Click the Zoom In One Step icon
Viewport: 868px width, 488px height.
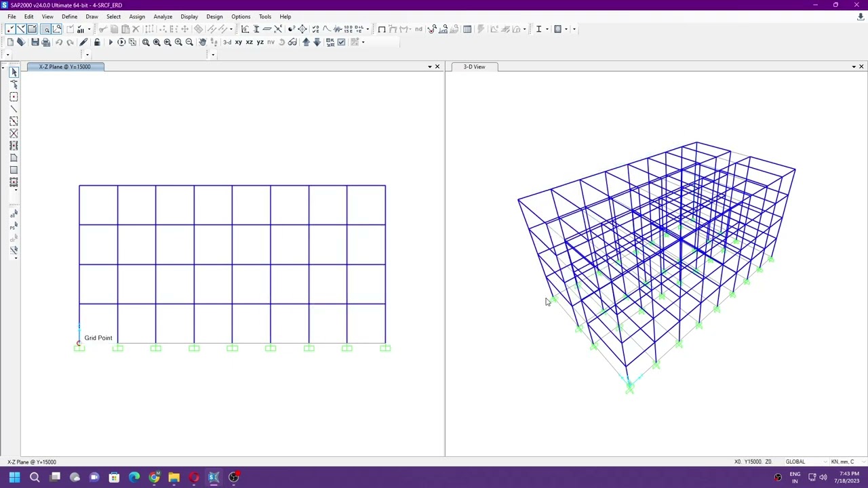pyautogui.click(x=178, y=42)
